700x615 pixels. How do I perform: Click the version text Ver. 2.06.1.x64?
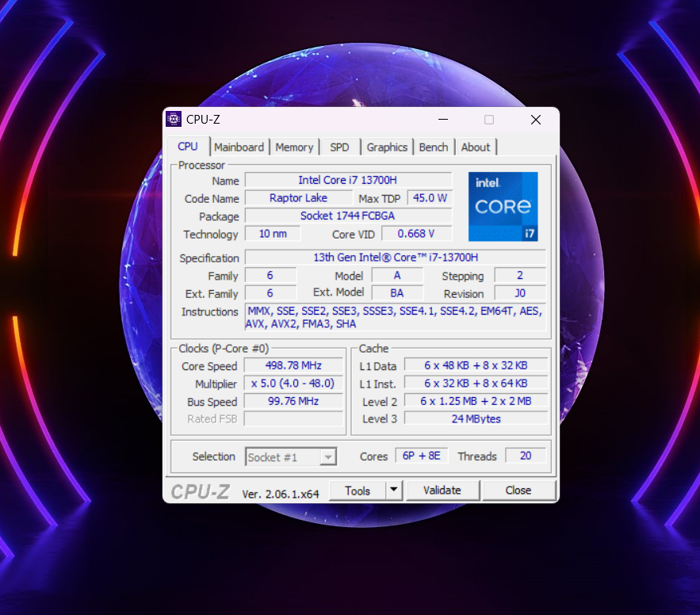click(x=281, y=494)
